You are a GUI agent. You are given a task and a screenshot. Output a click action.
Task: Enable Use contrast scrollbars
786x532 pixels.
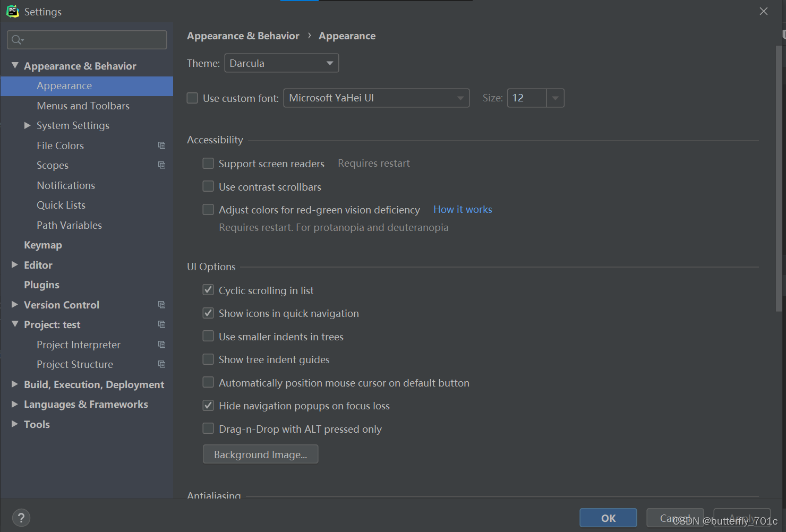[208, 186]
